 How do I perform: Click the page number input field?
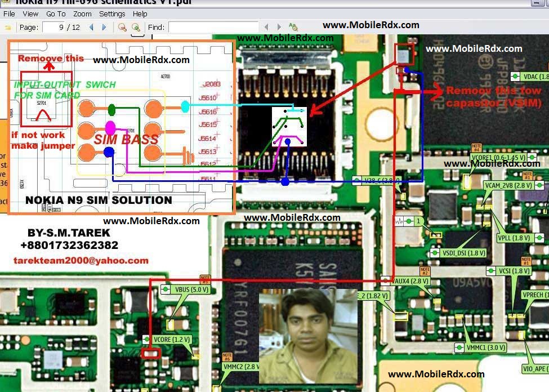[53, 28]
